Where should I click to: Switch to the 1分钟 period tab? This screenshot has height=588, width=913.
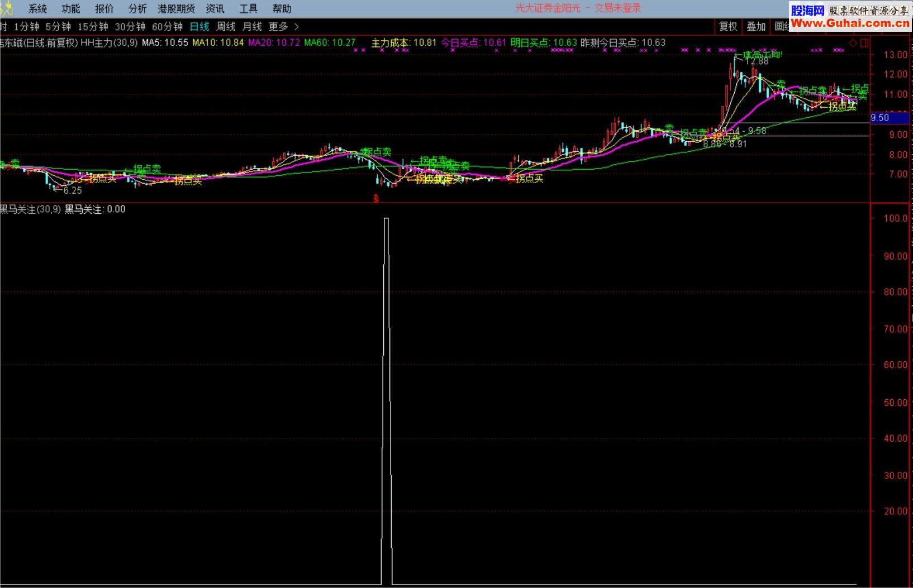coord(27,26)
